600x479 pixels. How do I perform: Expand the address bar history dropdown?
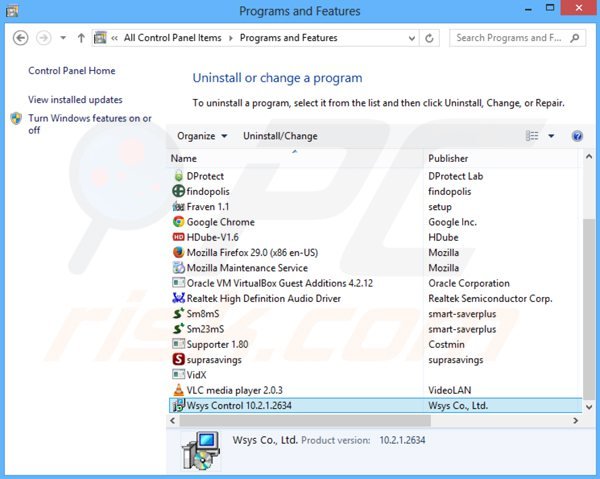(412, 38)
